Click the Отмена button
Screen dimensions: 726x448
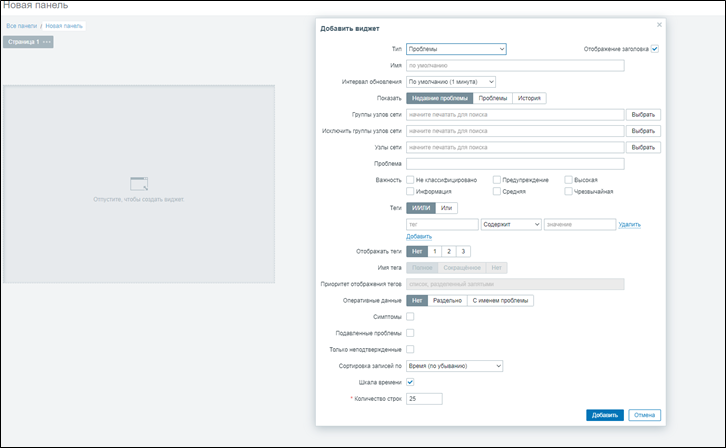coord(644,415)
